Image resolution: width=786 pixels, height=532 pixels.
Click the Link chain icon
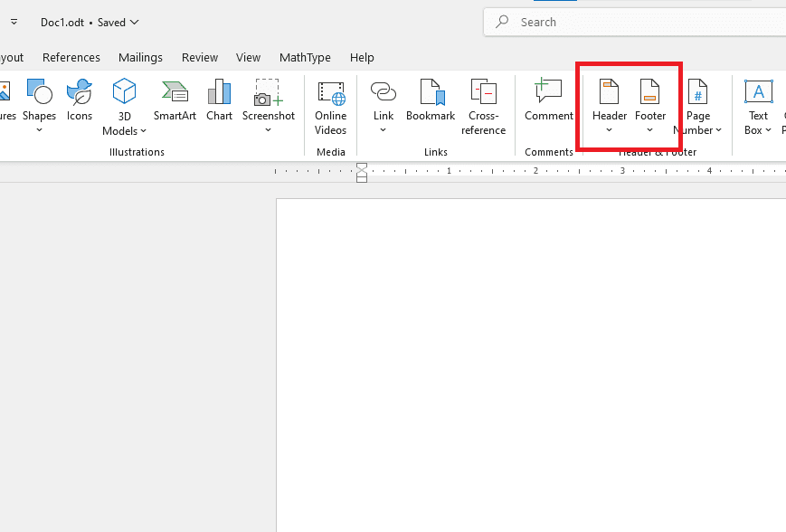click(383, 91)
